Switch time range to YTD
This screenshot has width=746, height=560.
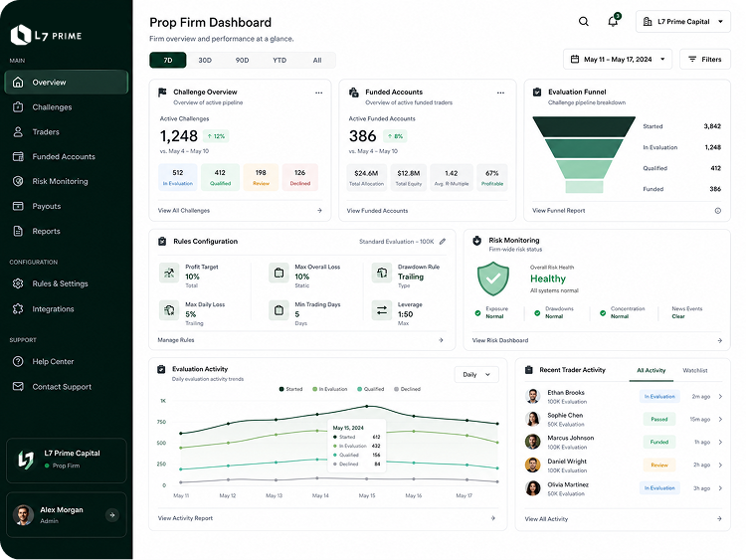(x=280, y=61)
